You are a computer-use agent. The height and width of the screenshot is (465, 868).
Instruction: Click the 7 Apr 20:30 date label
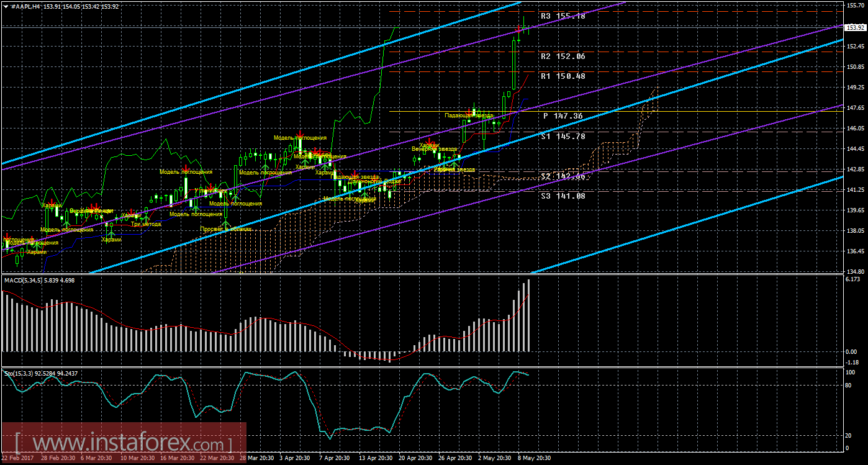(x=335, y=459)
